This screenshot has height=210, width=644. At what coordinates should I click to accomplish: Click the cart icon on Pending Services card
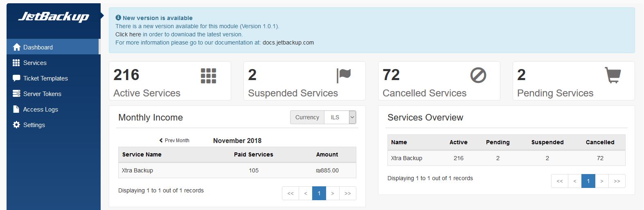(612, 75)
